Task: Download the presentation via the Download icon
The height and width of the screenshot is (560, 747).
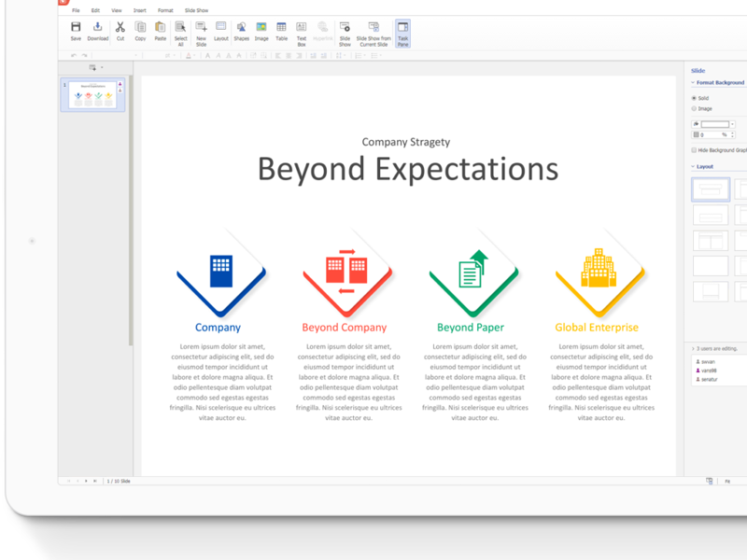Action: (98, 31)
